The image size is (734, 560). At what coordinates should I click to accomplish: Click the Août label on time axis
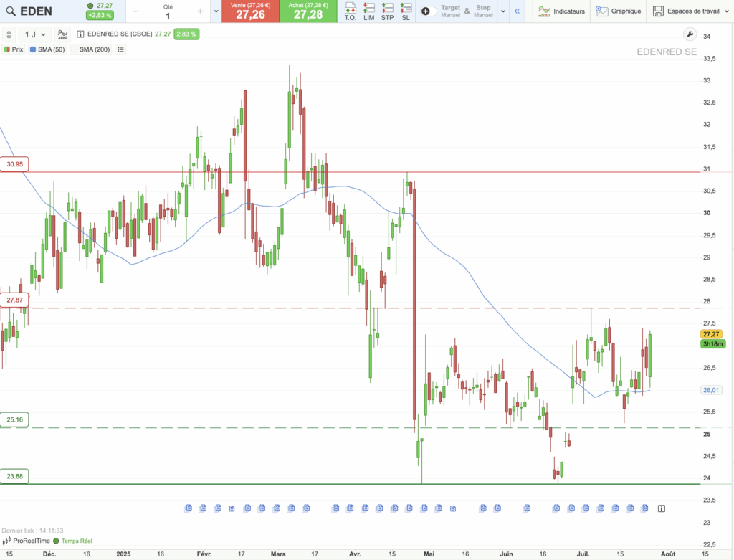coord(668,554)
